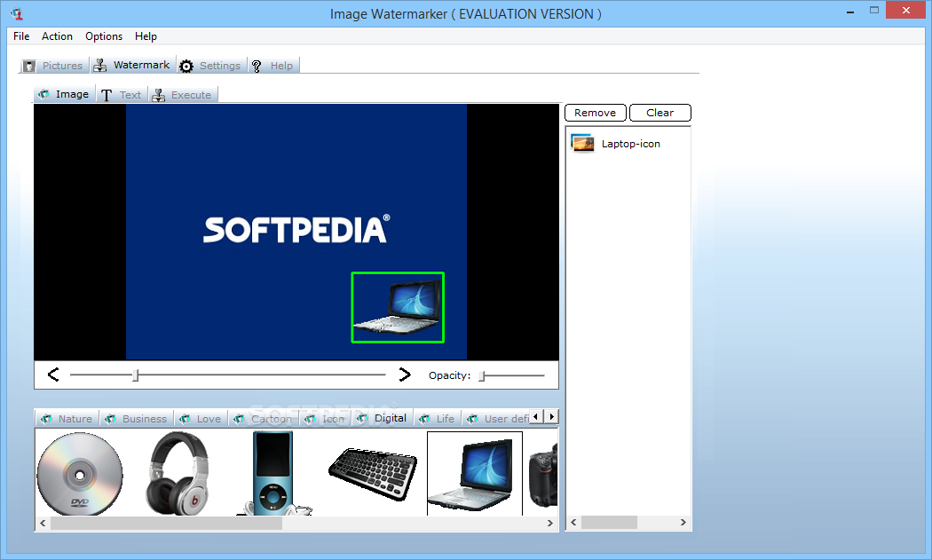Maximize the Image Watermarker window
Image resolution: width=932 pixels, height=560 pixels.
(x=873, y=10)
